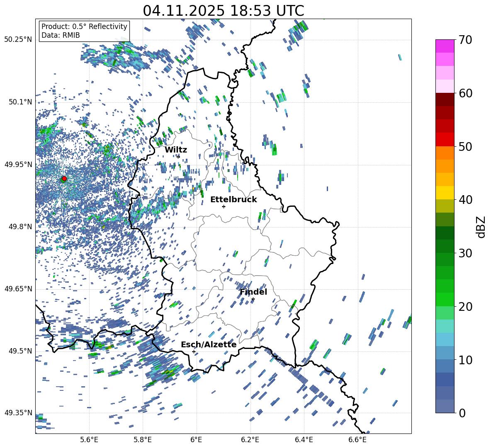
Task: Click the 49.35°N latitude label
Action: coord(18,413)
